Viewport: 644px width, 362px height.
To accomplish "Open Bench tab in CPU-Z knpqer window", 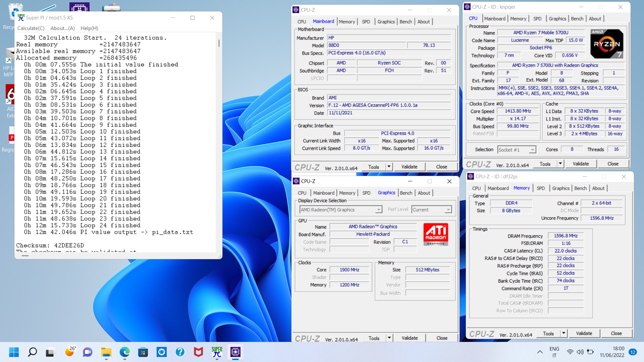I will click(x=577, y=19).
